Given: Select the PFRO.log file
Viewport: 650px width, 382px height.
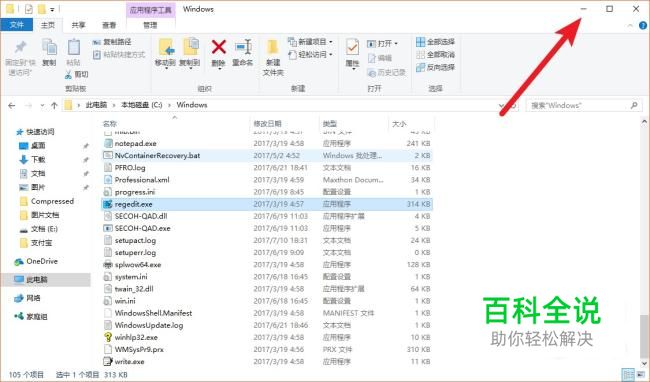Looking at the screenshot, I should coord(130,168).
